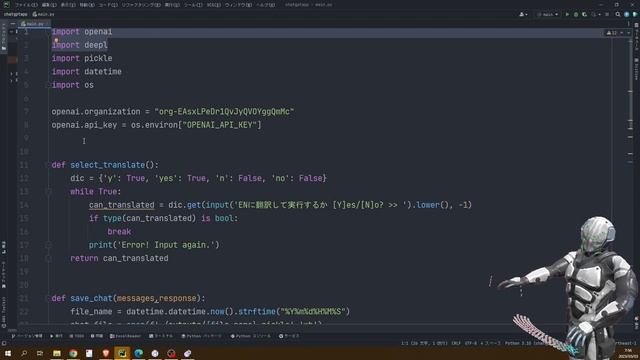Open the 実行 tool window at bottom
This screenshot has width=640, height=360.
click(56, 336)
